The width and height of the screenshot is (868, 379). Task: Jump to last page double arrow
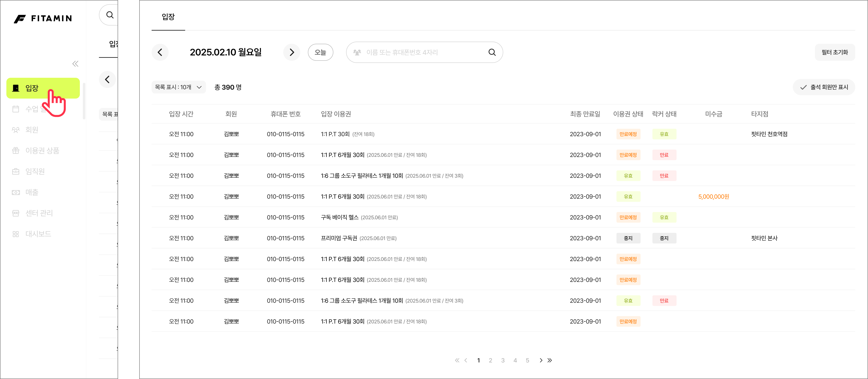coord(550,361)
